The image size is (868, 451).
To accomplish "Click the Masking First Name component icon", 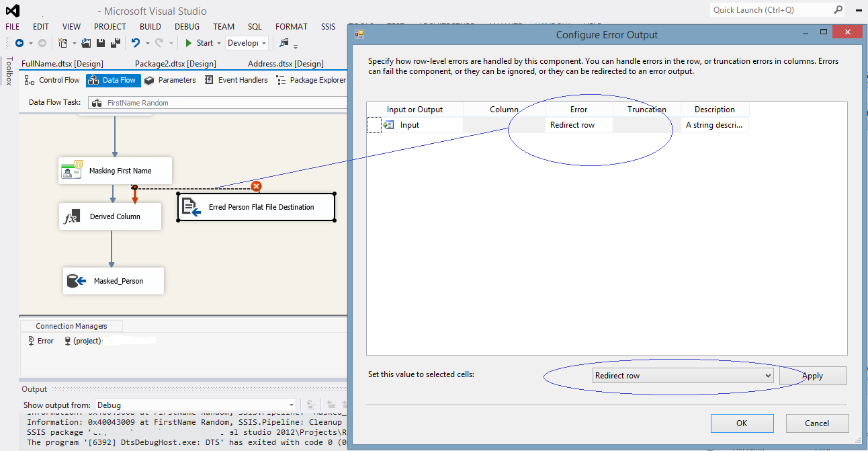I will point(72,171).
